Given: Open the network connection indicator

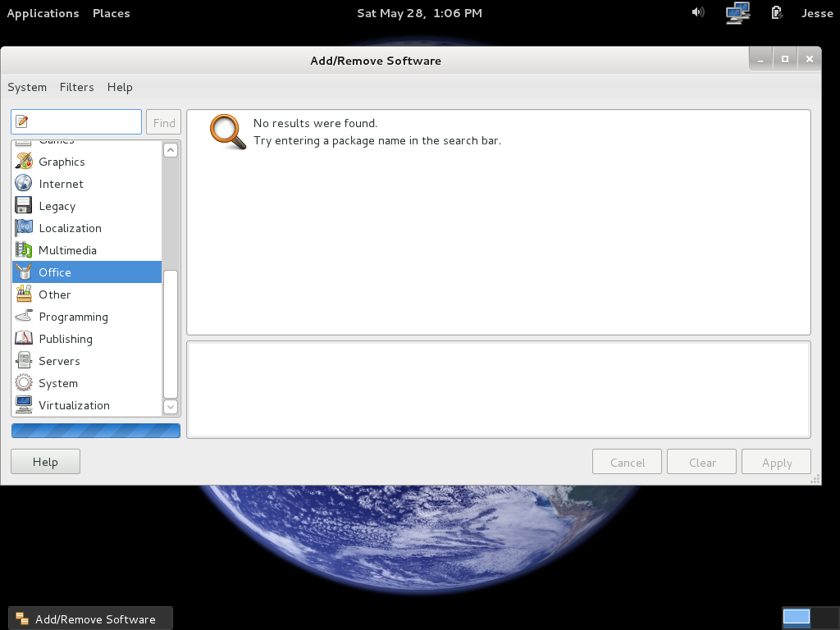Looking at the screenshot, I should [x=737, y=13].
